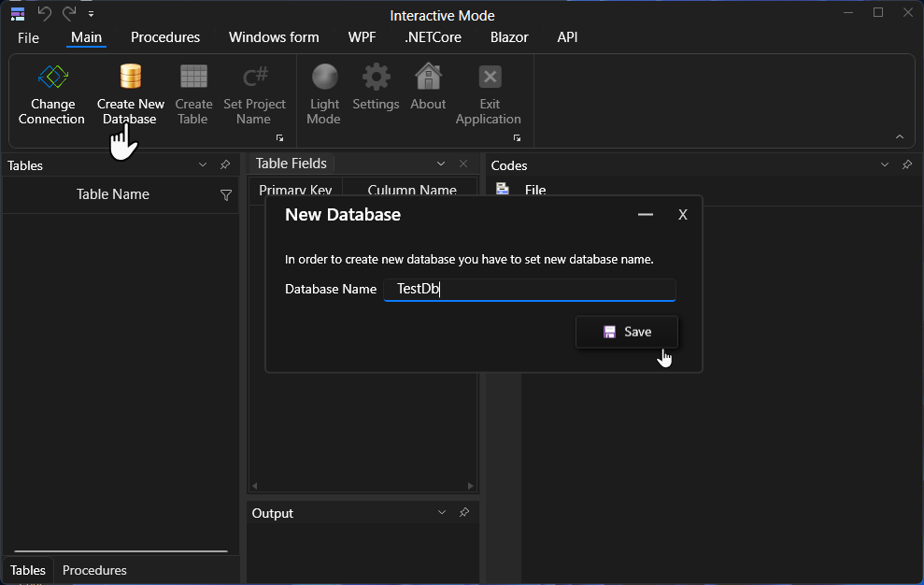
Task: Open the Codes panel options dropdown
Action: point(885,164)
